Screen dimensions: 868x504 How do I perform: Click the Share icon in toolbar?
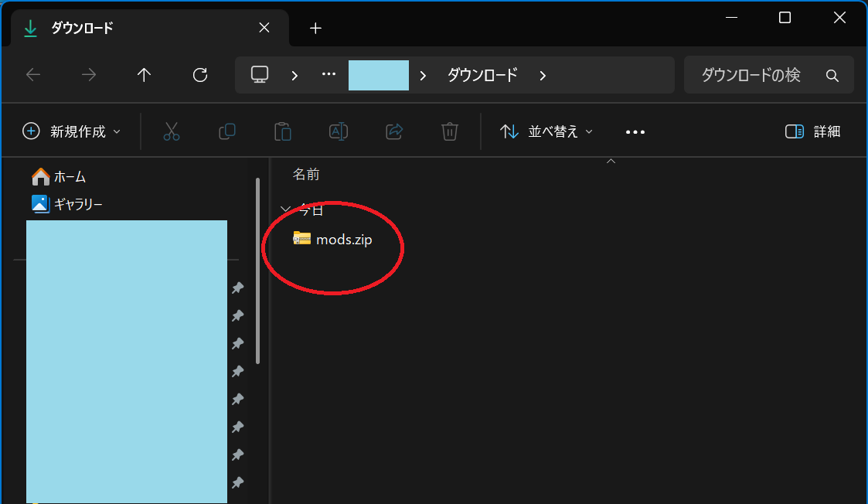pos(394,131)
